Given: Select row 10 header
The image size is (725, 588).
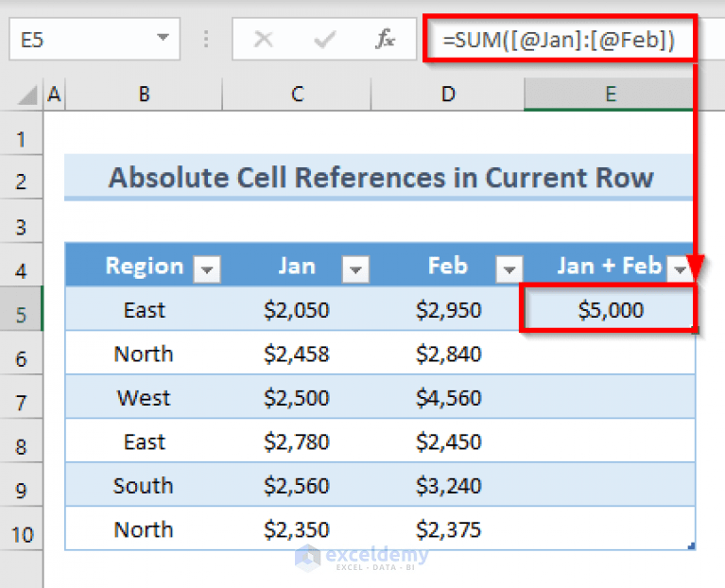Looking at the screenshot, I should tap(22, 528).
